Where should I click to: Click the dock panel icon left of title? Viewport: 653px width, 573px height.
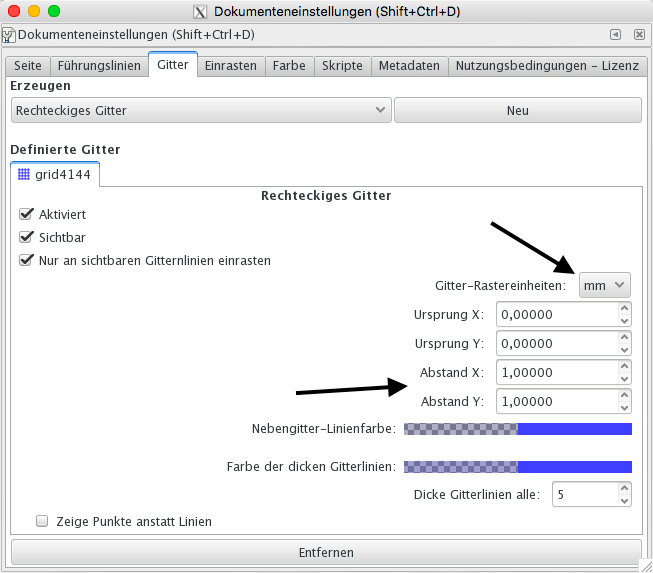coord(9,35)
